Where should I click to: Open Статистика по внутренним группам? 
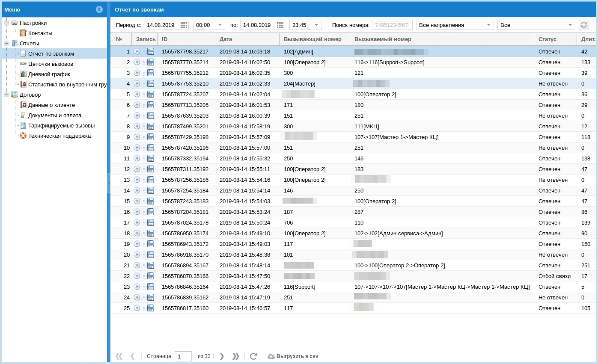pyautogui.click(x=67, y=84)
